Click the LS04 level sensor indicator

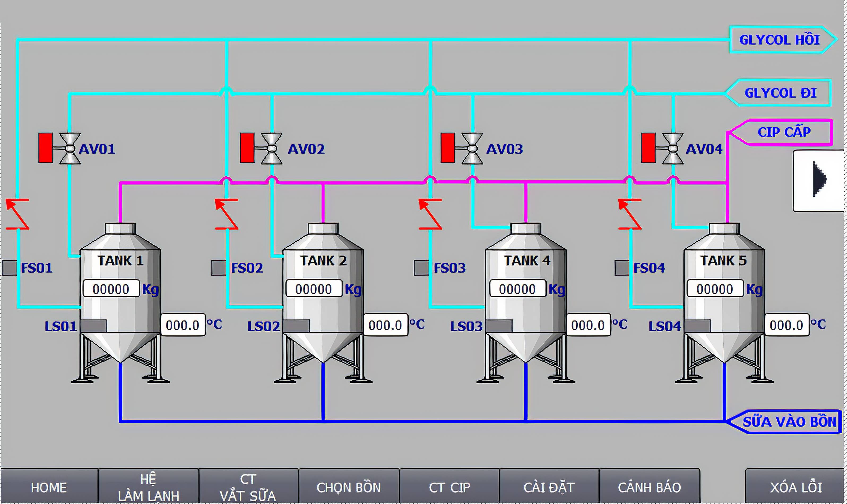[697, 326]
